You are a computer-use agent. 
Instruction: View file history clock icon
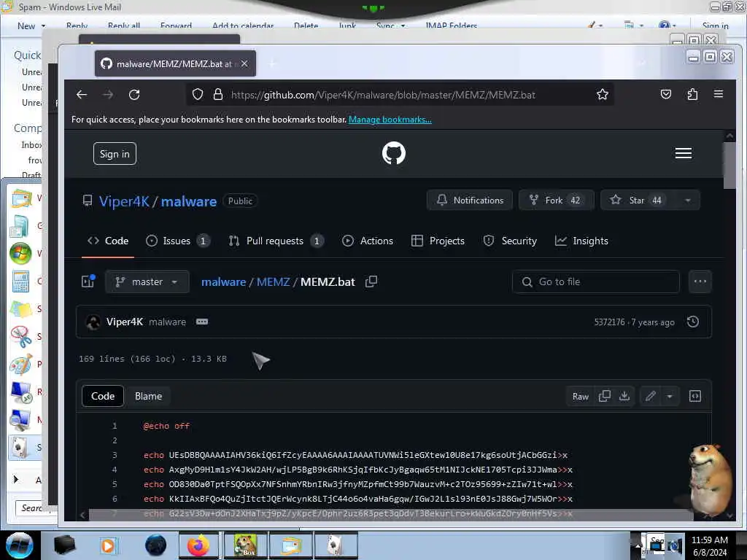(693, 322)
